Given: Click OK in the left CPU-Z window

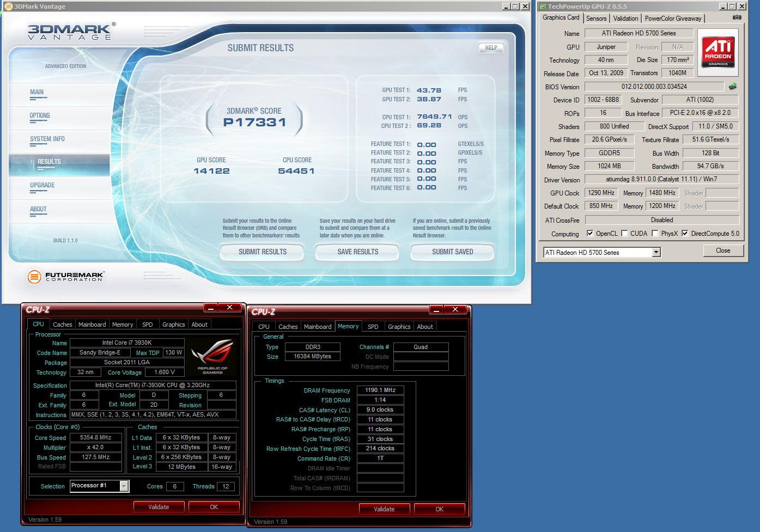Looking at the screenshot, I should [214, 507].
